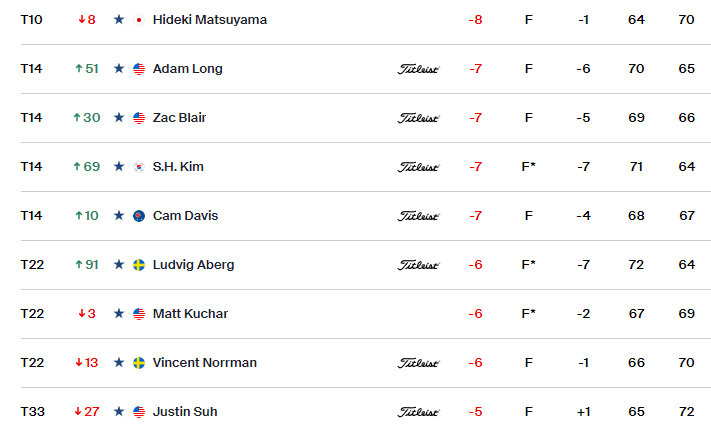
Task: Click the Japan flag next to Matsuyama
Action: click(x=139, y=20)
